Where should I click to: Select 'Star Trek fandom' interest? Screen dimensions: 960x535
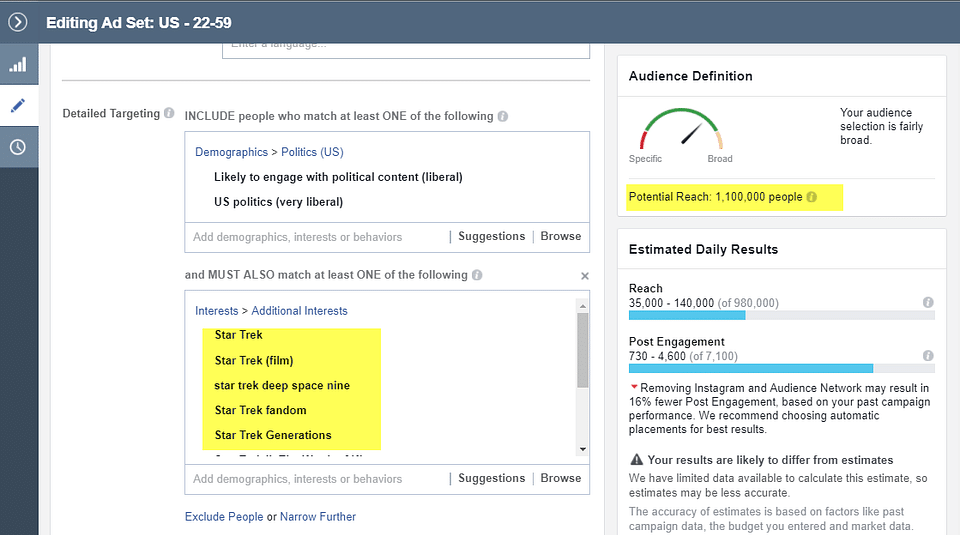(261, 410)
